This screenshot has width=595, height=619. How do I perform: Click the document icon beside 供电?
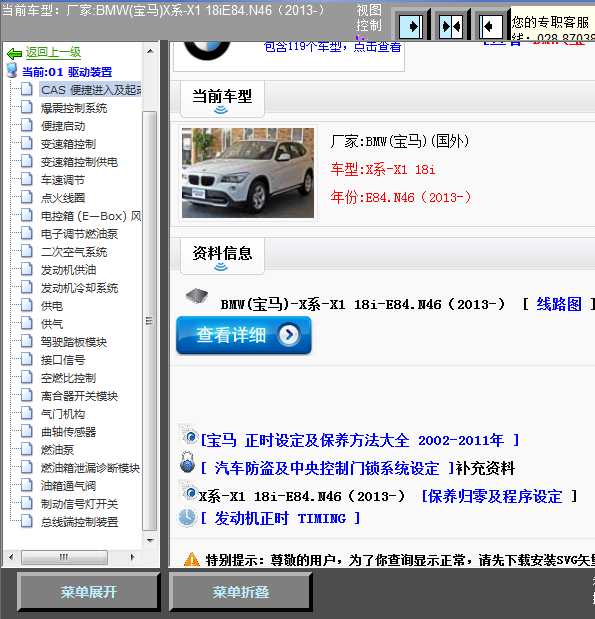[26, 305]
